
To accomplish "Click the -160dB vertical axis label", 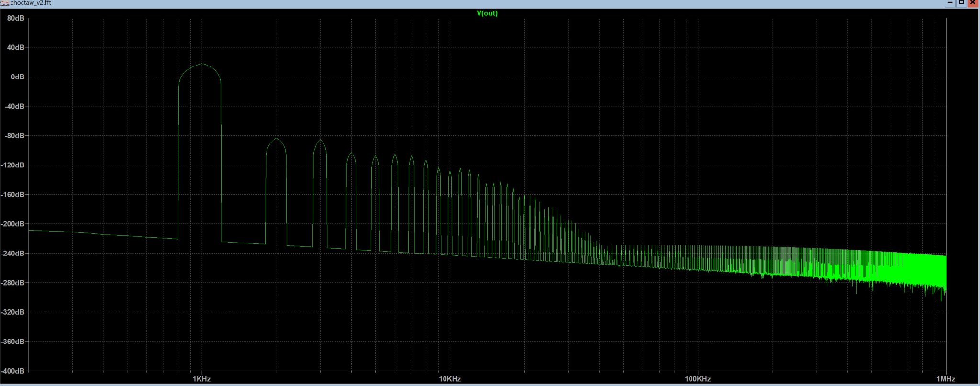I will pos(13,195).
